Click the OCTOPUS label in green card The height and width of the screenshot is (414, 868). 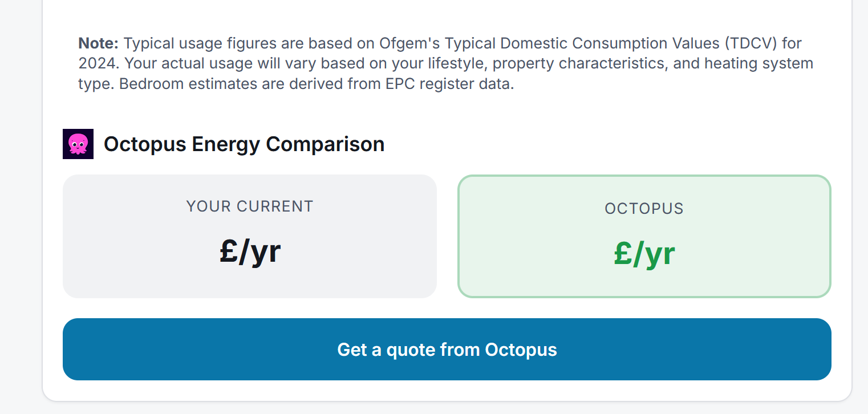coord(644,209)
